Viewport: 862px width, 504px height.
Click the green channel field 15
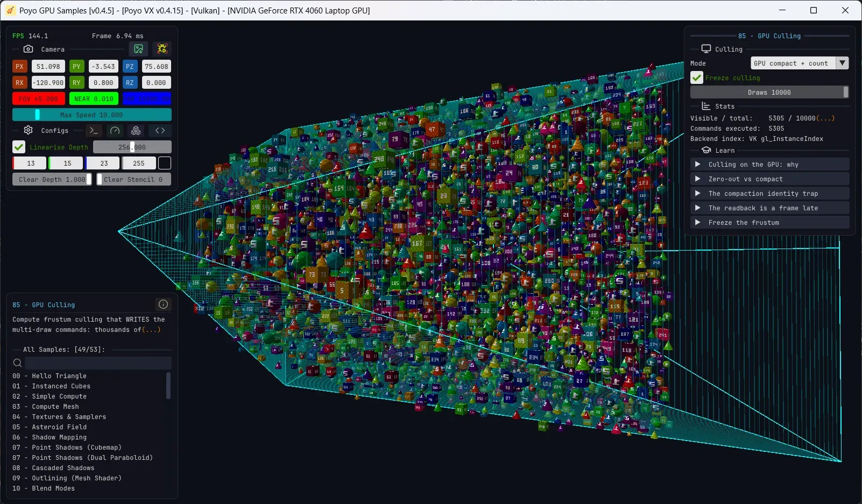(66, 163)
